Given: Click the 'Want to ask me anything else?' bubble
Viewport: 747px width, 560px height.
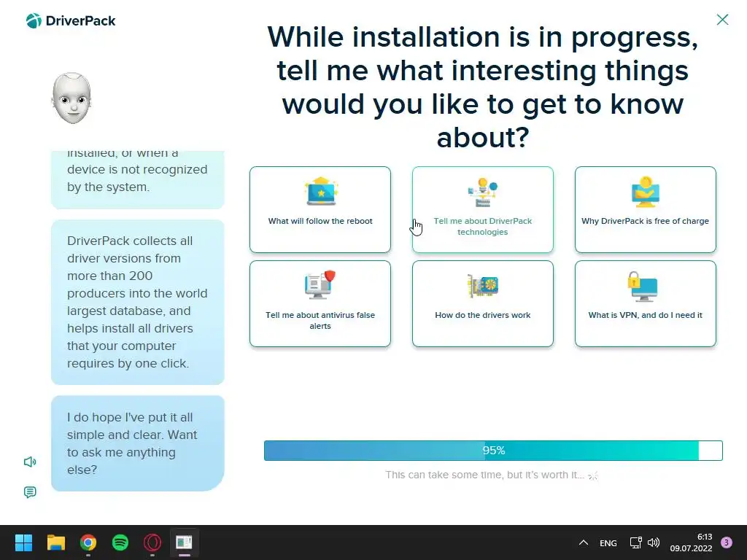Looking at the screenshot, I should [138, 443].
